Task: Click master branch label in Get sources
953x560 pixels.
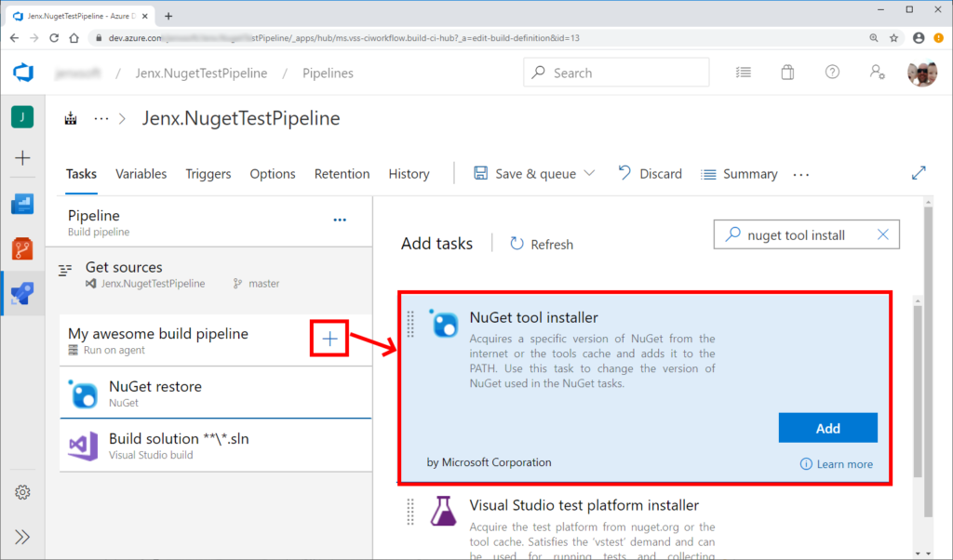Action: click(263, 284)
